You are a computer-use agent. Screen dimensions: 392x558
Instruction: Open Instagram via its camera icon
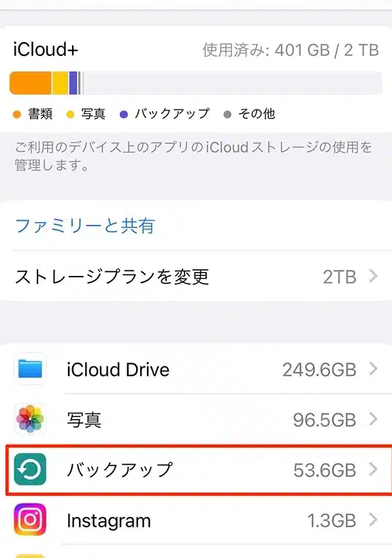29,520
